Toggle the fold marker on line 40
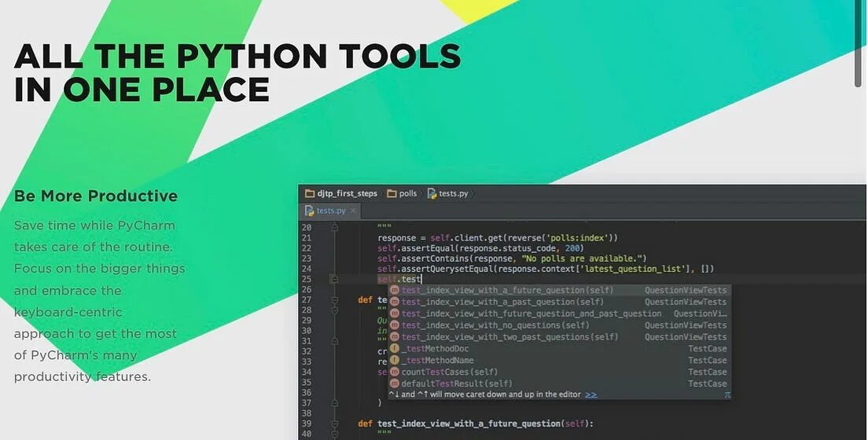 [x=334, y=434]
